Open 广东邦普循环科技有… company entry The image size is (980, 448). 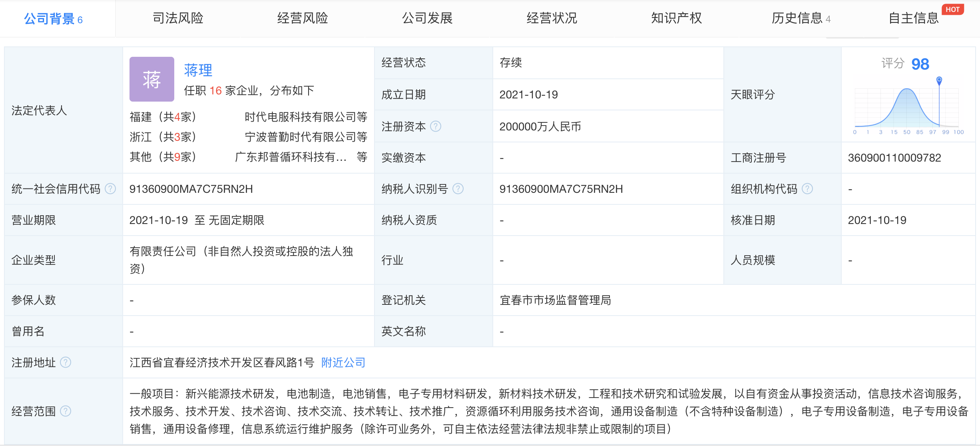pyautogui.click(x=291, y=157)
